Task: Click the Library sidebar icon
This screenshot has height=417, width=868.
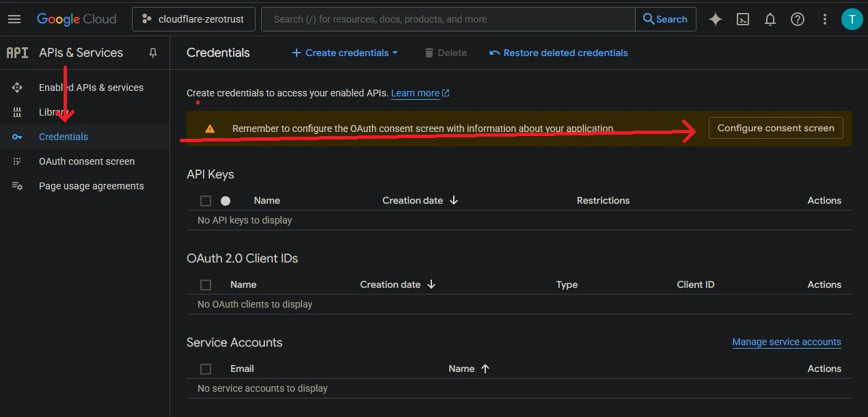Action: 17,112
